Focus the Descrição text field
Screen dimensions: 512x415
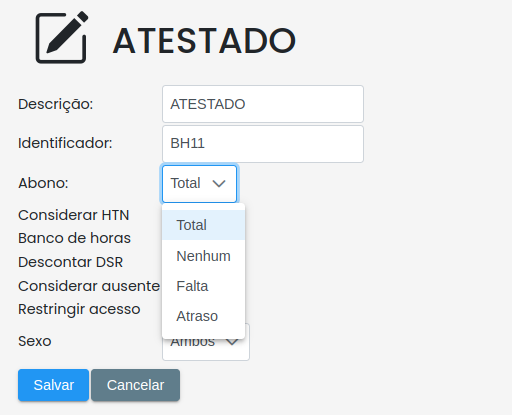point(263,104)
